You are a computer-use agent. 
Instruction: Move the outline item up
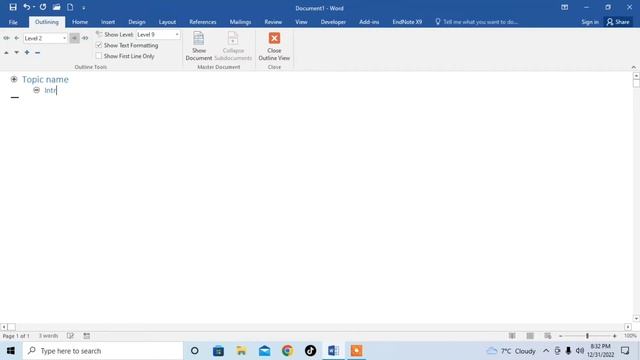[x=6, y=52]
